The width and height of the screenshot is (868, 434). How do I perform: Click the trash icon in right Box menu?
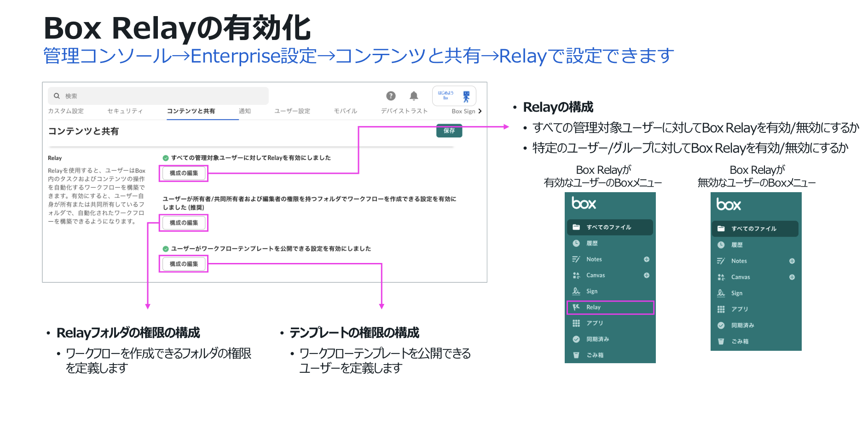point(721,342)
